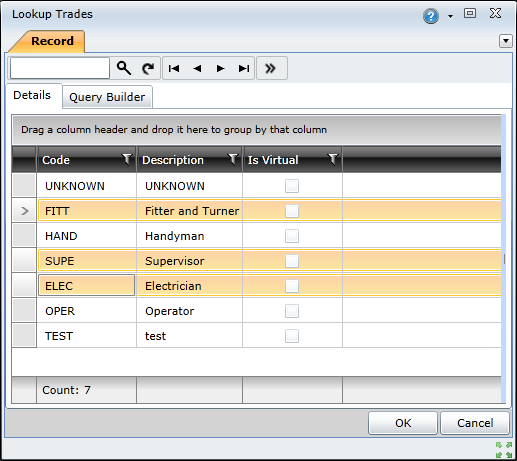The width and height of the screenshot is (517, 461).
Task: Open the Description column filter dropdown
Action: (x=233, y=159)
